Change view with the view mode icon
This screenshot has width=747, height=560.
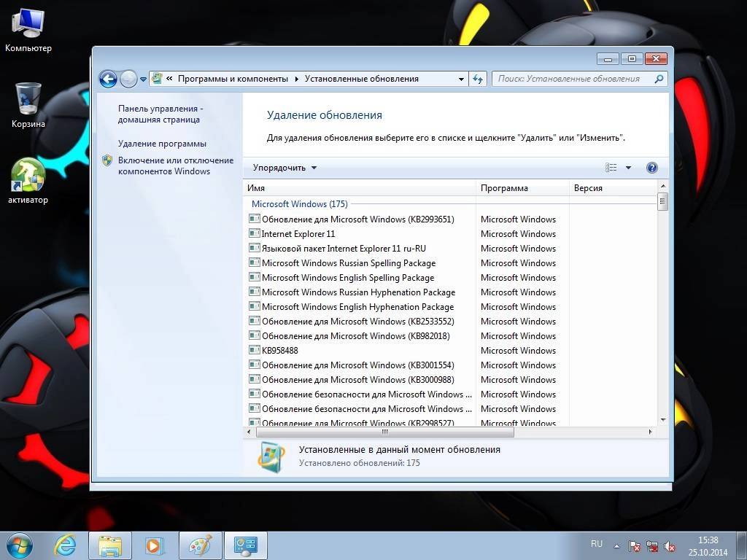click(x=611, y=168)
